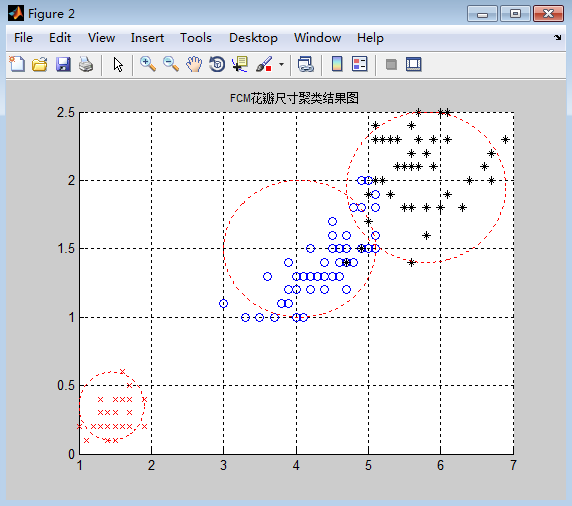Click the plot title text above the axes
Screen dimensions: 572x506
pyautogui.click(x=294, y=98)
